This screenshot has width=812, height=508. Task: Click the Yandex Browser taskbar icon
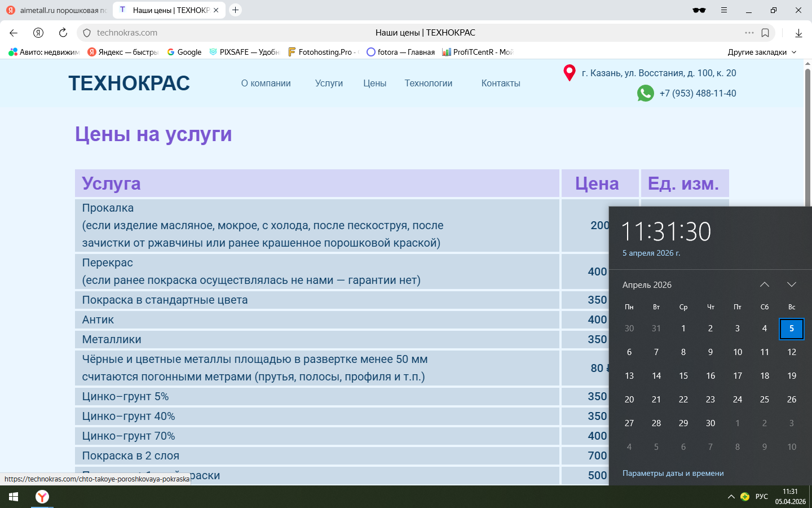point(42,497)
